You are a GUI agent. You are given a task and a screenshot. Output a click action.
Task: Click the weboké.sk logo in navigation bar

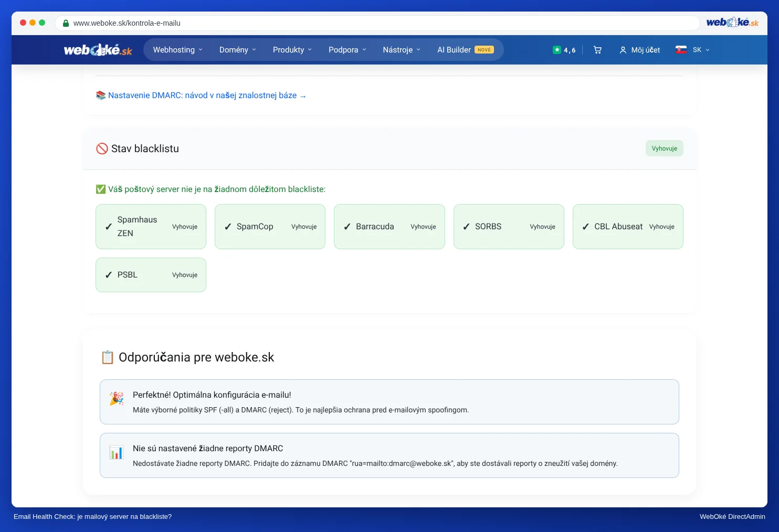(98, 50)
